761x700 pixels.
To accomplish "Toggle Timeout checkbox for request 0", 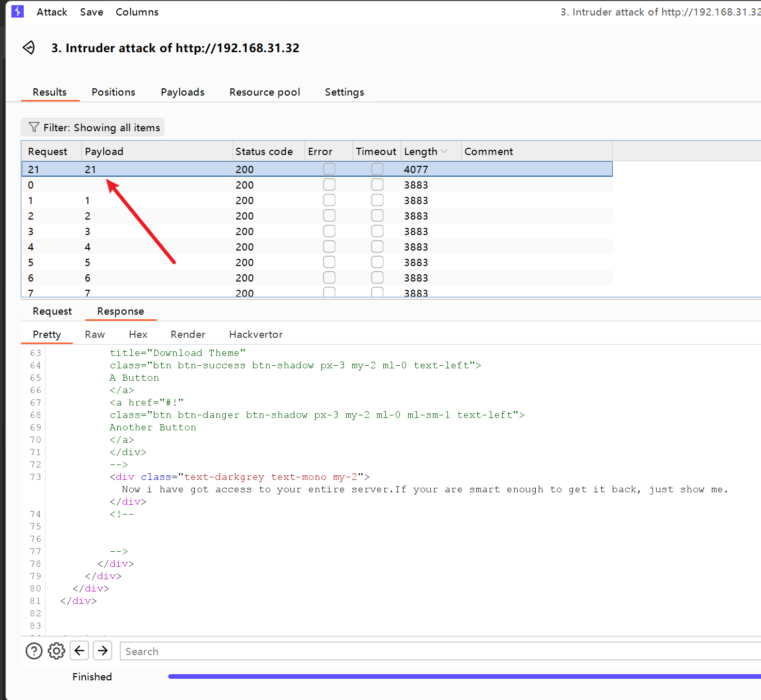I will pyautogui.click(x=377, y=184).
